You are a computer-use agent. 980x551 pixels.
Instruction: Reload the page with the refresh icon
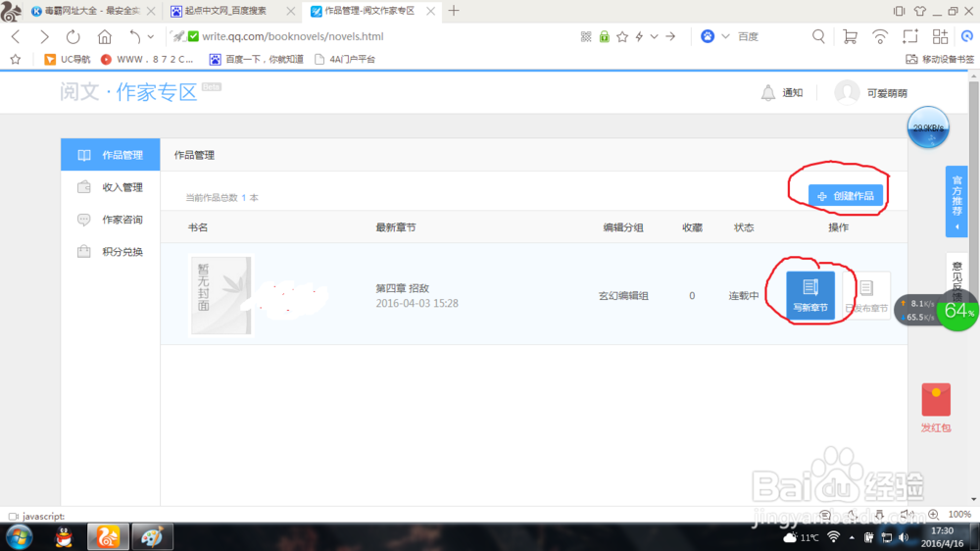pyautogui.click(x=73, y=37)
